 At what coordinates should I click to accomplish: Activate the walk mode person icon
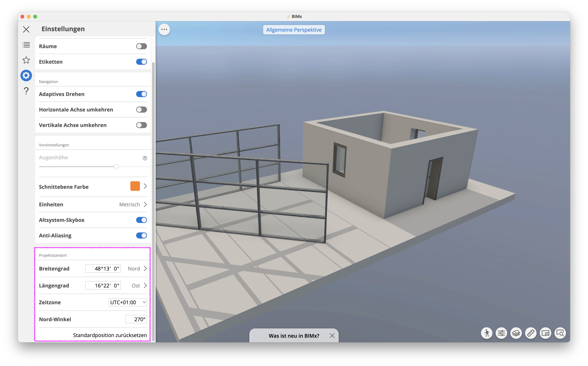pyautogui.click(x=486, y=333)
